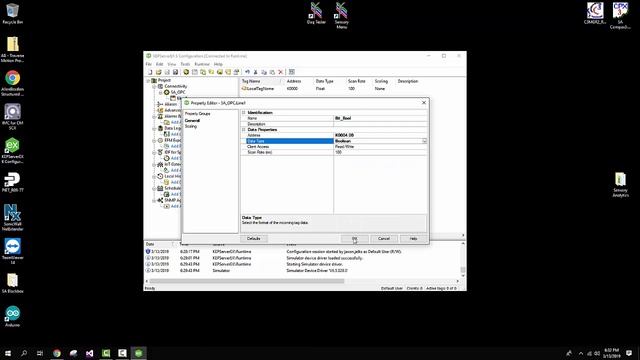This screenshot has height=360, width=640.
Task: Open the Data Type dropdown arrow
Action: tap(424, 141)
